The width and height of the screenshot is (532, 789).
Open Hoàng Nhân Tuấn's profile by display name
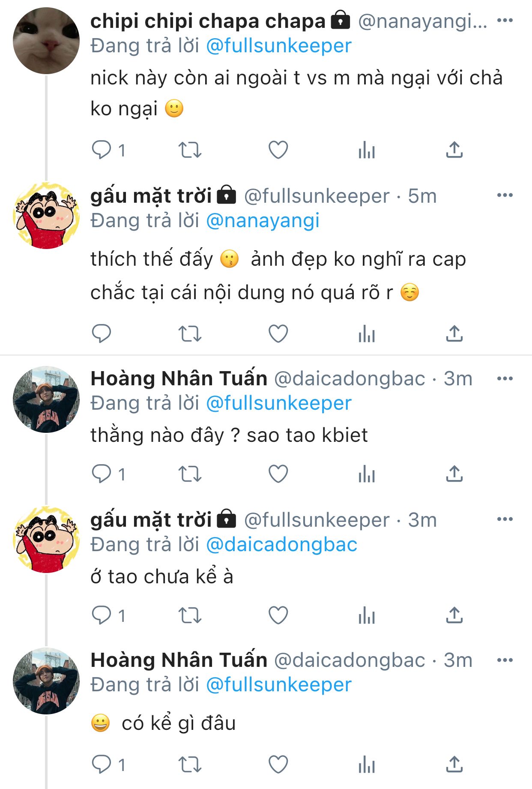point(179,378)
